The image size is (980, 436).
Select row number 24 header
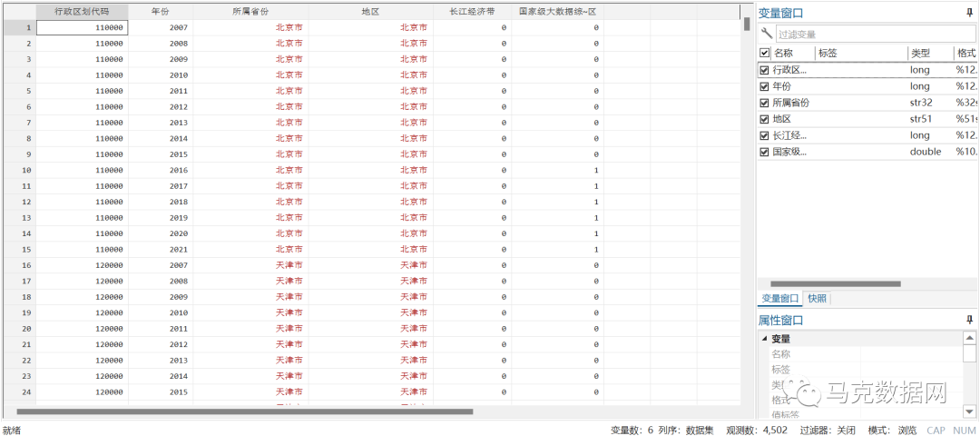click(20, 392)
